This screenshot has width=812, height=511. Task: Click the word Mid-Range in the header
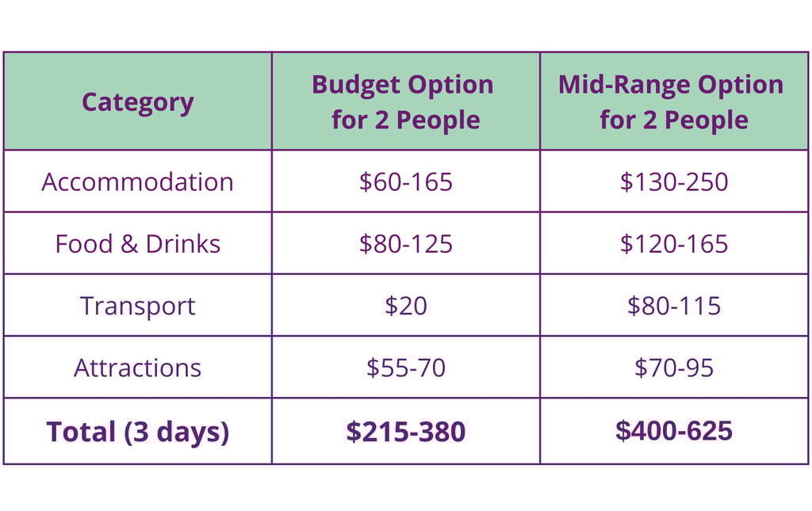(x=623, y=84)
